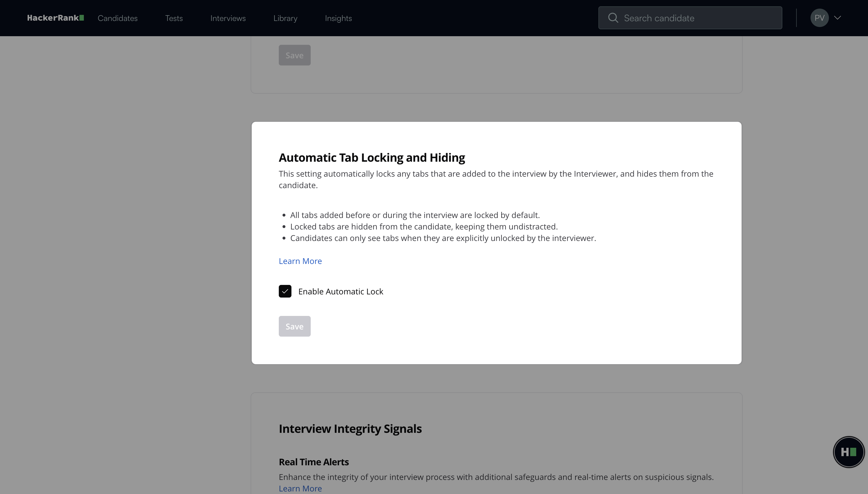
Task: Navigate to the Interviews section
Action: point(228,18)
